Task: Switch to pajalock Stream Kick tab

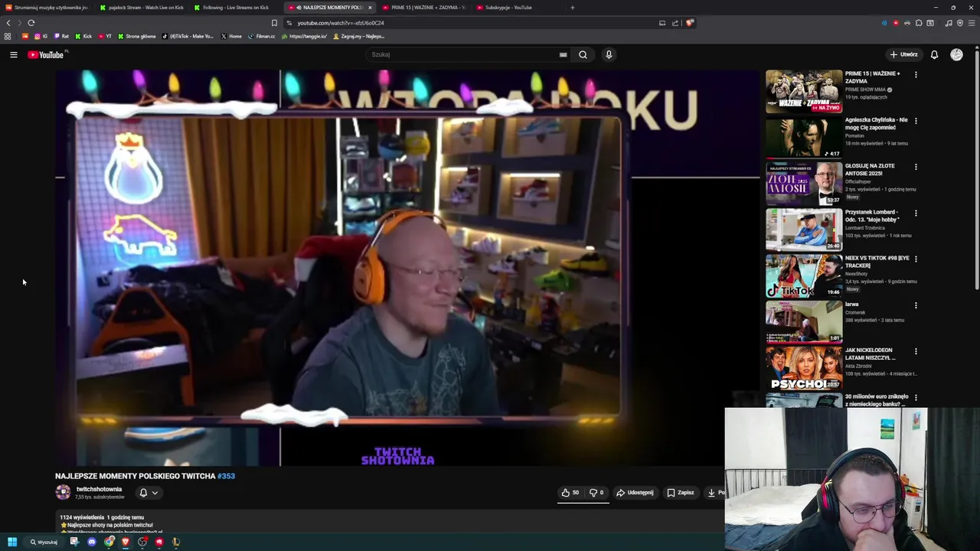Action: tap(142, 8)
